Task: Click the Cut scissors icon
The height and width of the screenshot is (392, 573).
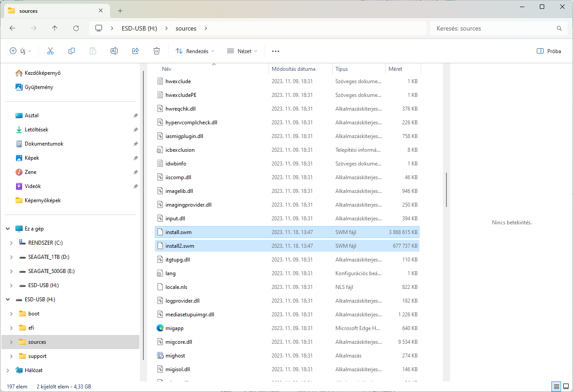Action: click(50, 51)
